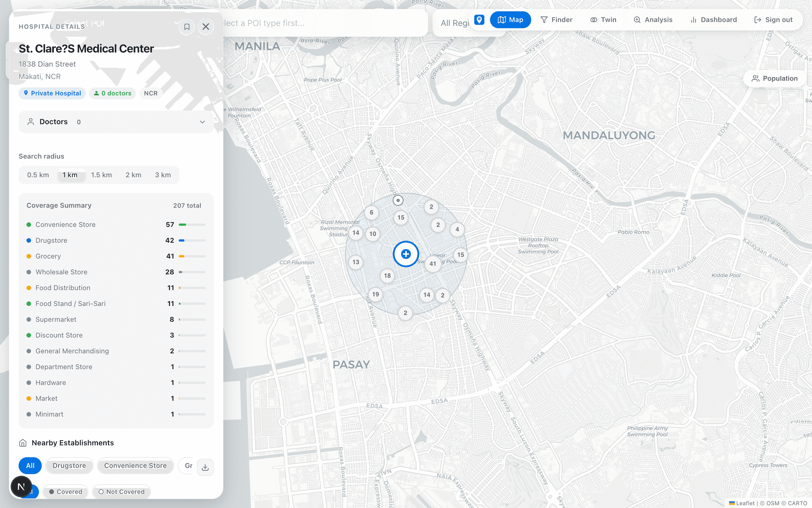Open the Twin tab

603,20
